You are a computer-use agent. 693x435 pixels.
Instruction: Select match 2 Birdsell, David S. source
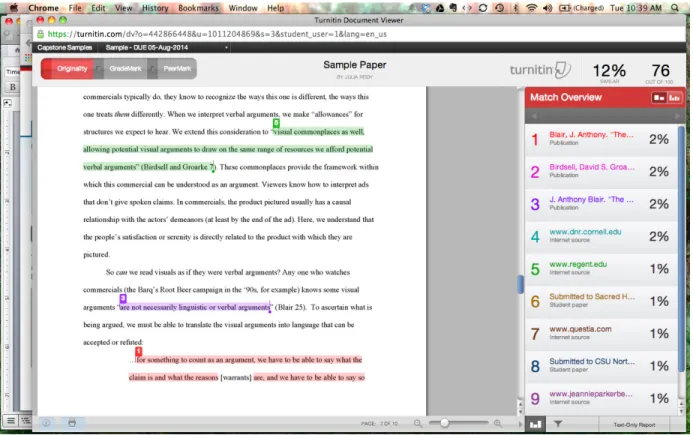click(601, 172)
